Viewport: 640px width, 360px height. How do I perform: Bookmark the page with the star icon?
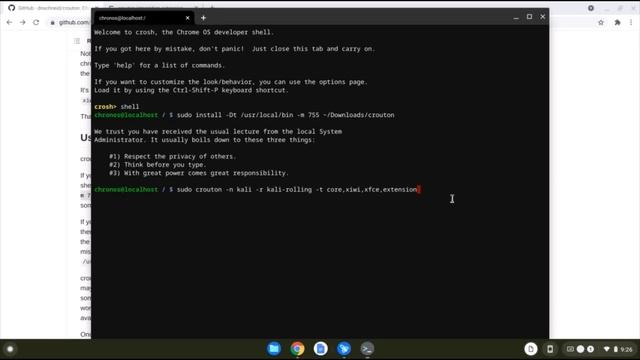[x=601, y=22]
